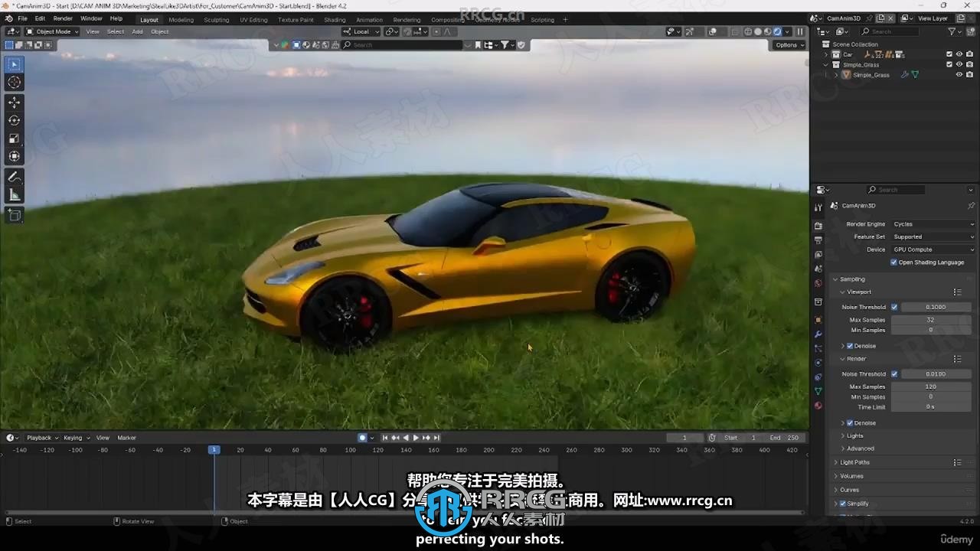Open the View Layer properties tab
980x551 pixels.
tap(818, 255)
